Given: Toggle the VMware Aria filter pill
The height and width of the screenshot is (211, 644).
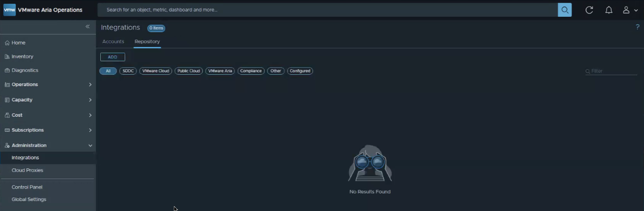Looking at the screenshot, I should [220, 71].
